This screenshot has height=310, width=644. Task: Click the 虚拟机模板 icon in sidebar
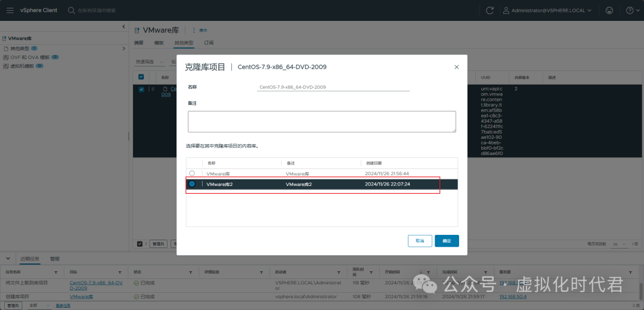pyautogui.click(x=6, y=66)
